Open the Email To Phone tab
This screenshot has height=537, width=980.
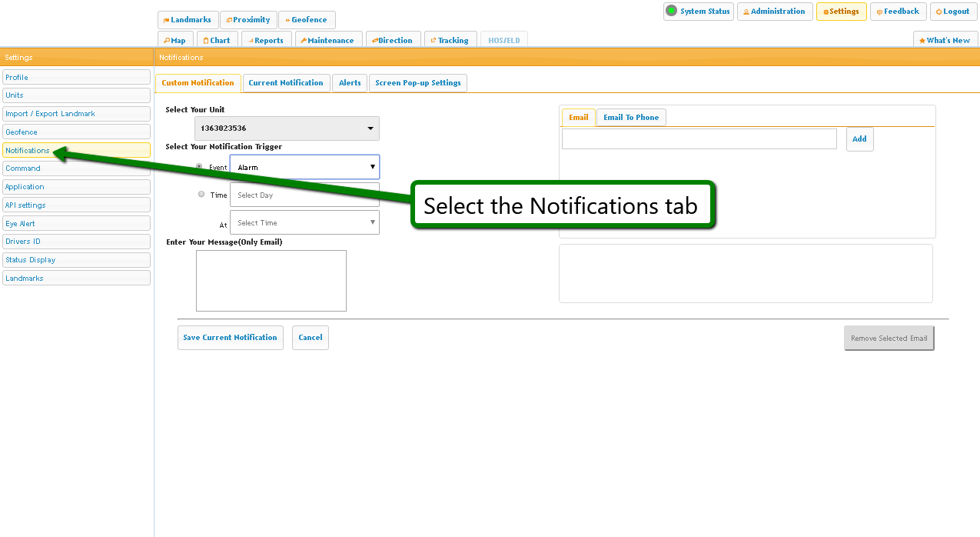631,118
